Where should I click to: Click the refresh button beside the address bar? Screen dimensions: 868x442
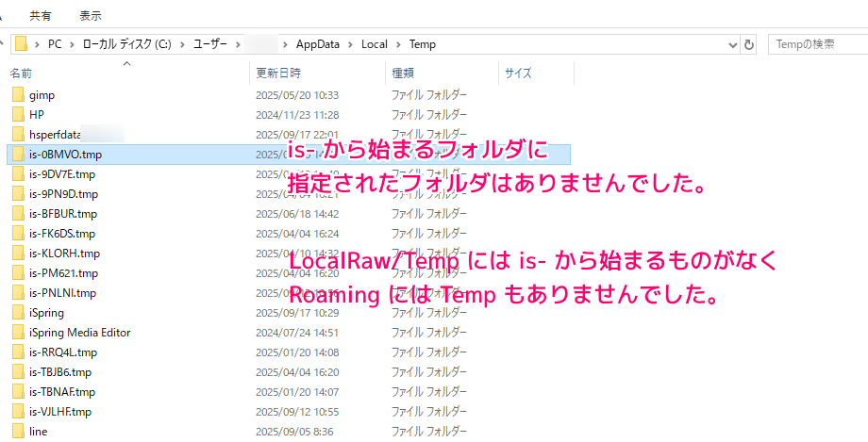[x=749, y=45]
